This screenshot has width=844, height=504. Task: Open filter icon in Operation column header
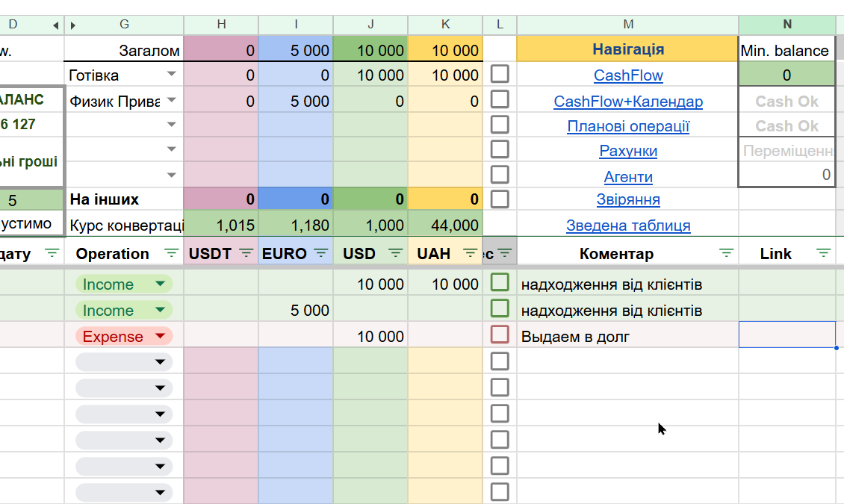[171, 254]
